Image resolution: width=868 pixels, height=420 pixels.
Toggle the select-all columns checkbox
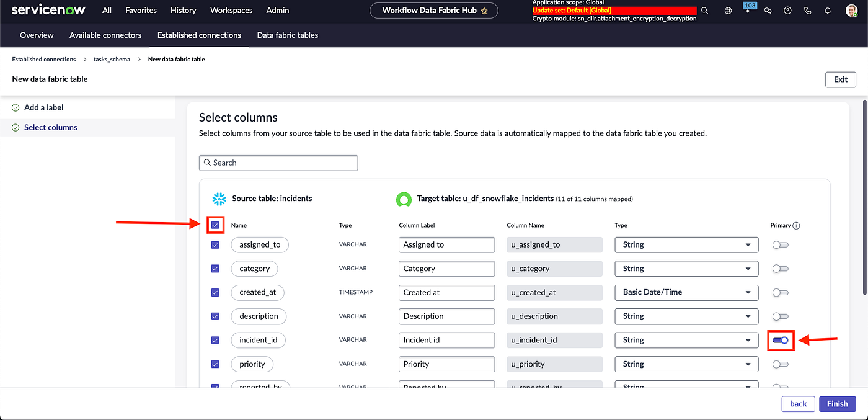point(215,225)
